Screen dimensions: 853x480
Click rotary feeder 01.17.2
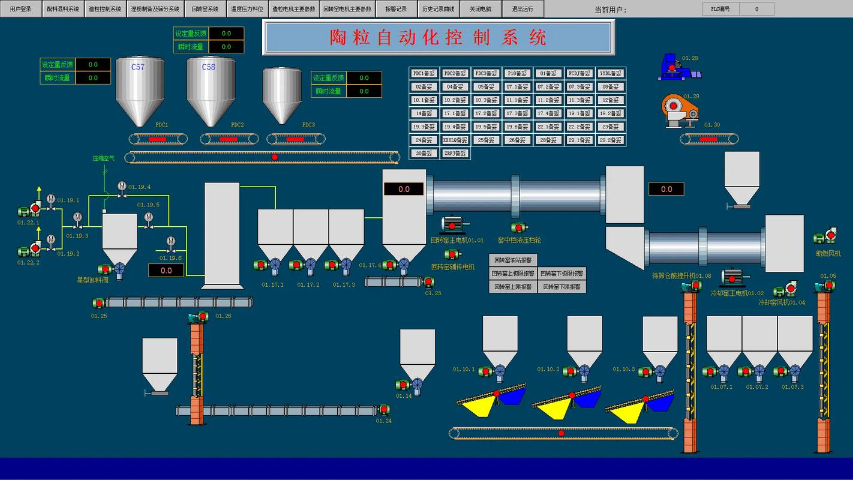coord(304,266)
